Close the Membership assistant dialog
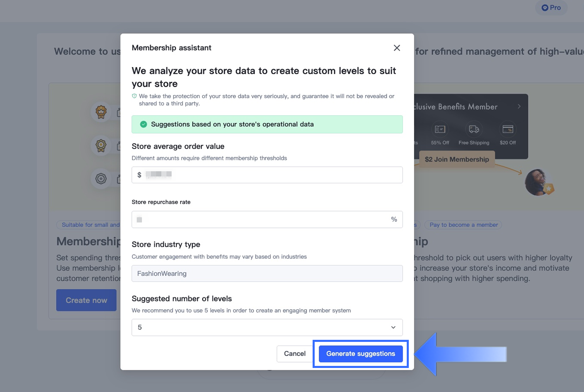The image size is (584, 392). (397, 48)
